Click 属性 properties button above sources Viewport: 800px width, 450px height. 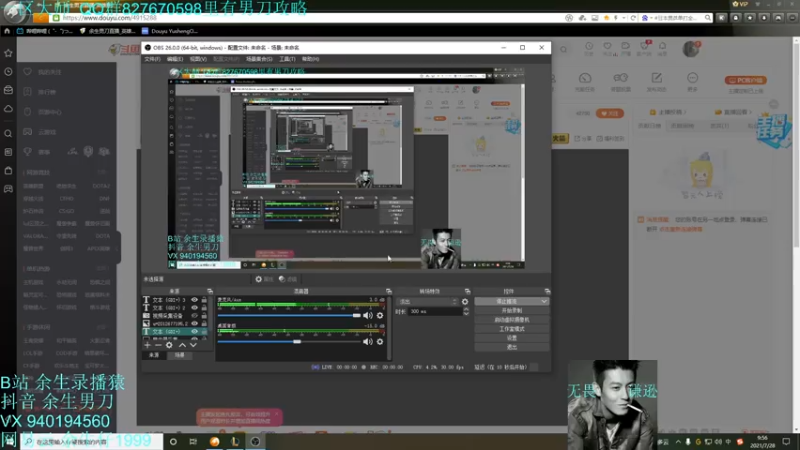264,279
